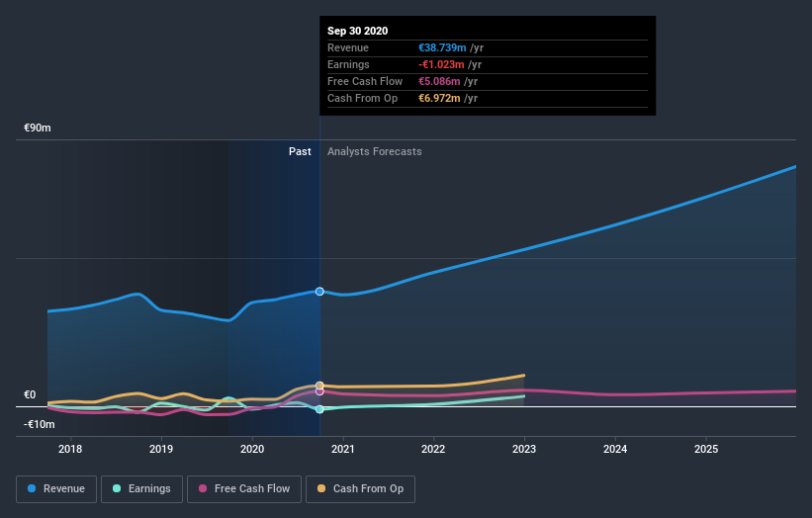Click the 2024 x-axis label
Screen dimensions: 812x518
pos(615,449)
